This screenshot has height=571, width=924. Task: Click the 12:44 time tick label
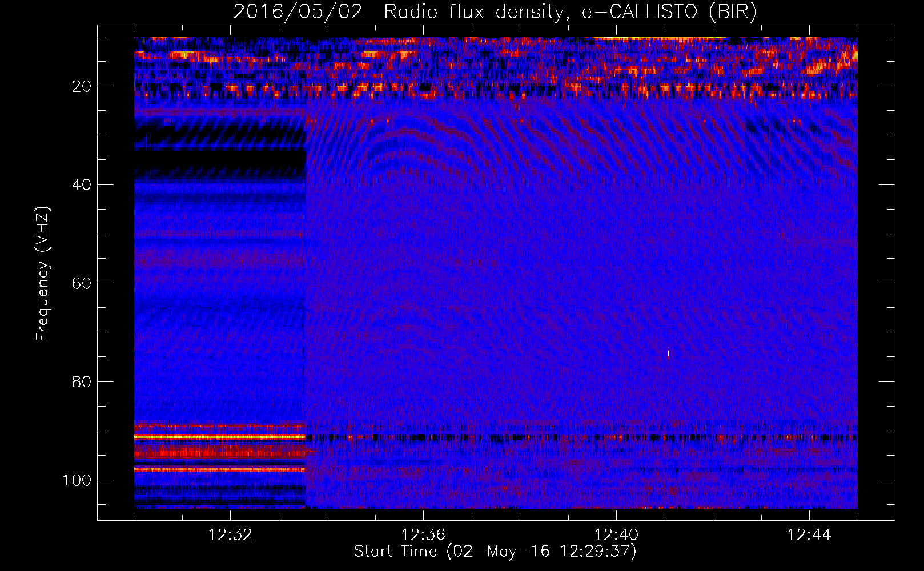click(x=809, y=535)
